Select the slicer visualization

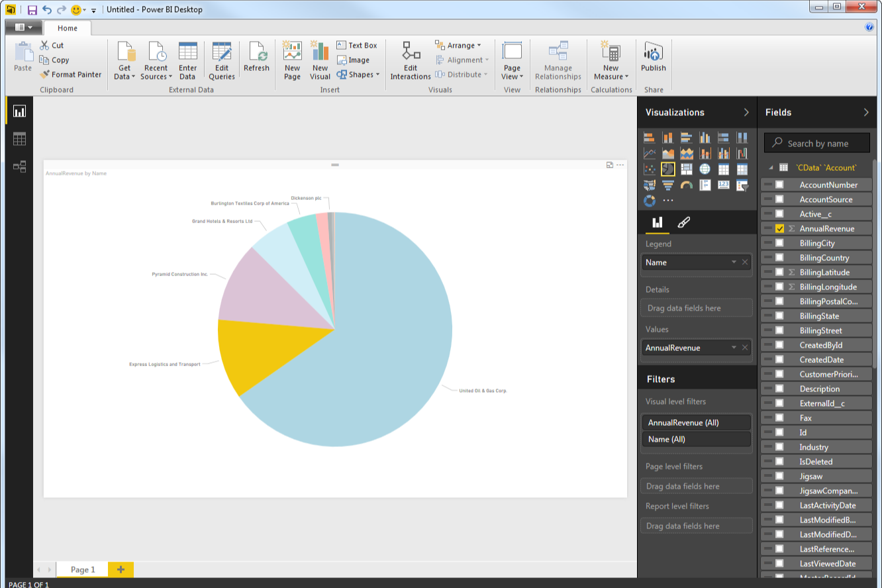[x=742, y=185]
